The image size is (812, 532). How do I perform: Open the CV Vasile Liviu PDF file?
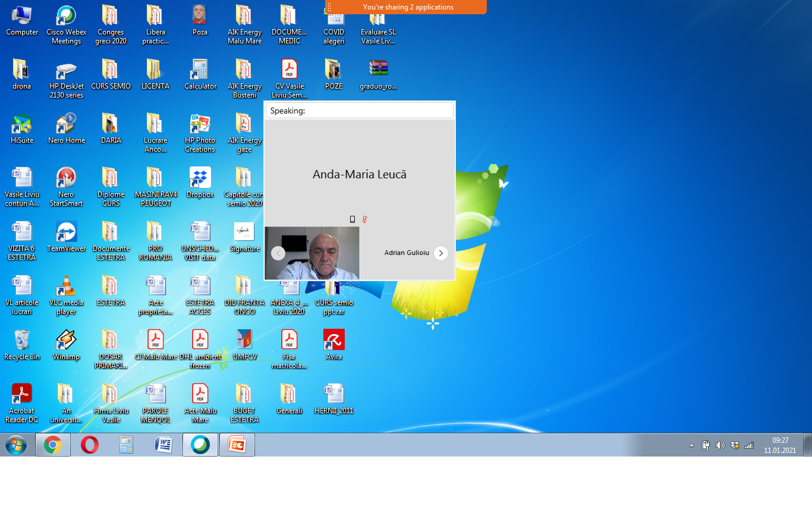(x=289, y=78)
